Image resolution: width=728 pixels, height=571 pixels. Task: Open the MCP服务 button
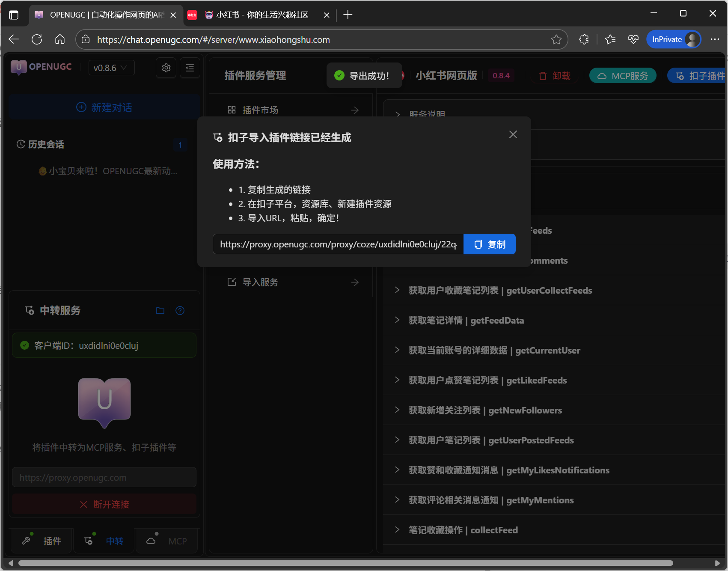pyautogui.click(x=623, y=76)
